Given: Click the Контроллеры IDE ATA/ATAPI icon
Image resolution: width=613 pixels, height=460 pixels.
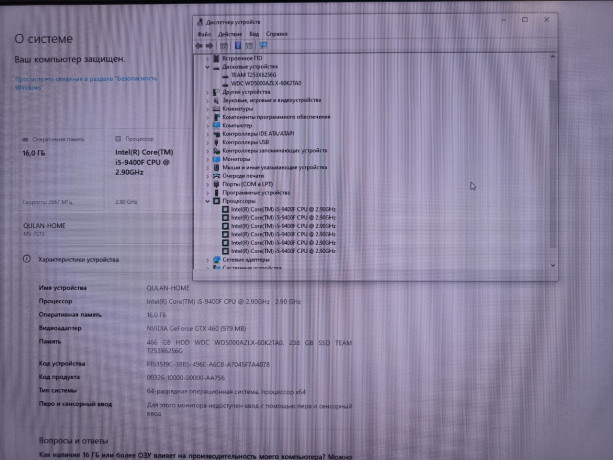Looking at the screenshot, I should [x=216, y=134].
